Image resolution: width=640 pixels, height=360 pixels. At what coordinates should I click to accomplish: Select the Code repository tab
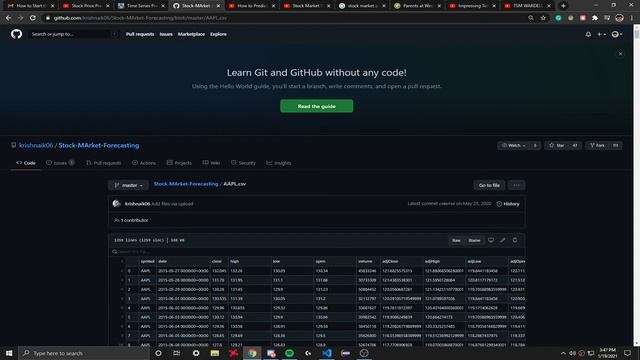(26, 163)
